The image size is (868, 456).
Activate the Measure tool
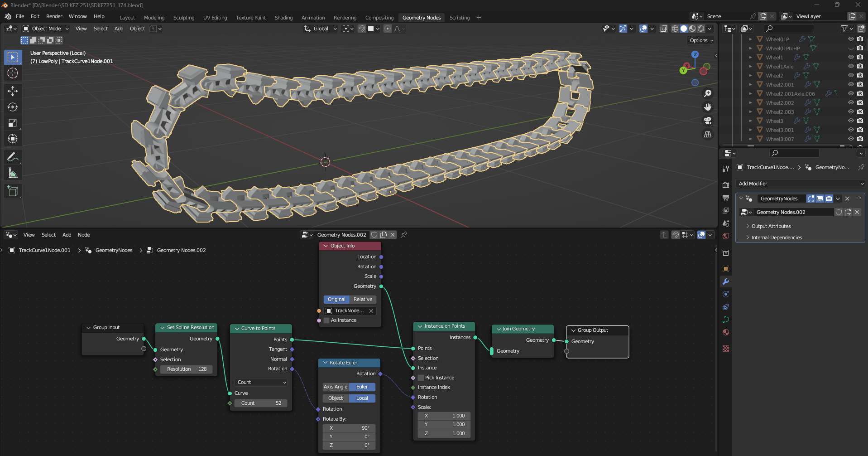pos(13,173)
